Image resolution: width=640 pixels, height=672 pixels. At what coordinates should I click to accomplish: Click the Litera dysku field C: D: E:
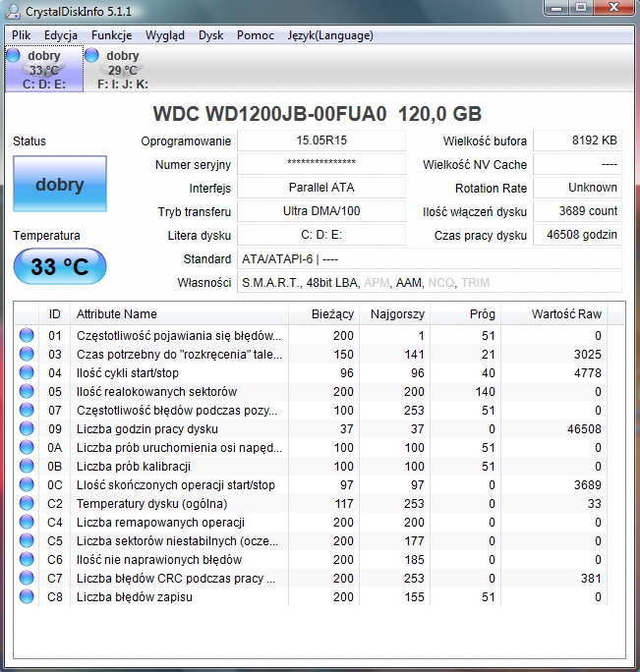coord(321,235)
